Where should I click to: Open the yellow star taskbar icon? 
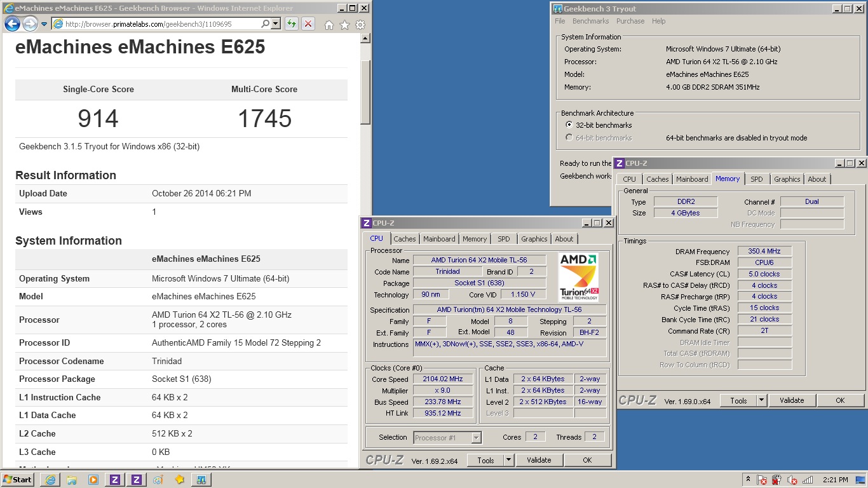[x=180, y=480]
